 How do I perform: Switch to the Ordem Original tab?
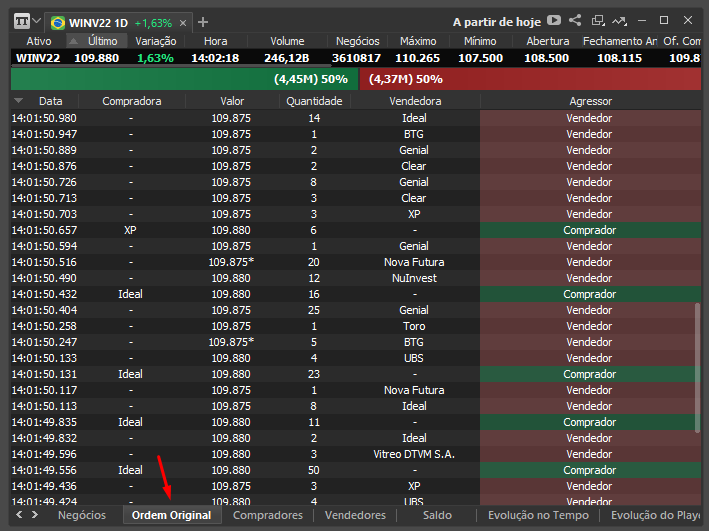[171, 515]
